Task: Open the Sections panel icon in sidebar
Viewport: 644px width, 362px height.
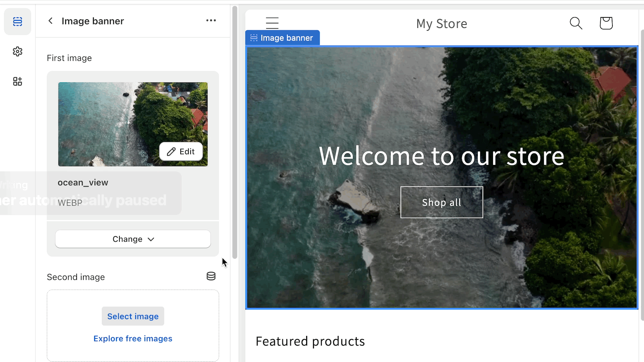Action: click(17, 22)
